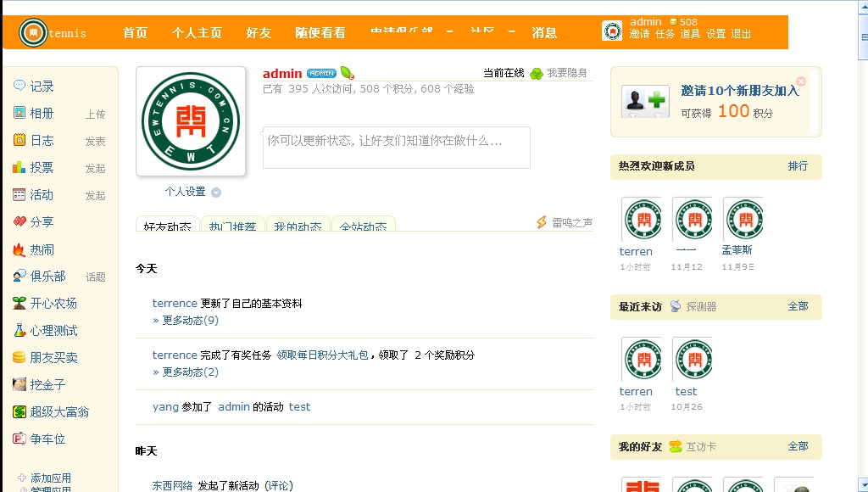Click 上传 next to 相册

(95, 115)
